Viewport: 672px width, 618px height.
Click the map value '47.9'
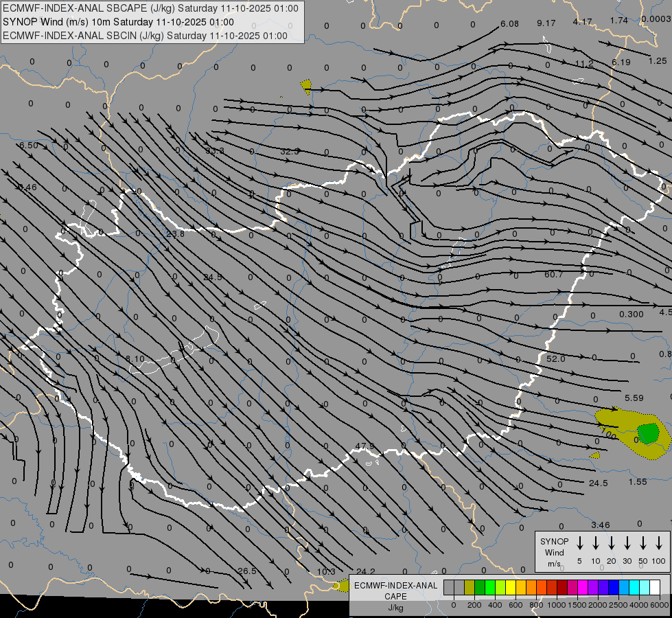(364, 446)
